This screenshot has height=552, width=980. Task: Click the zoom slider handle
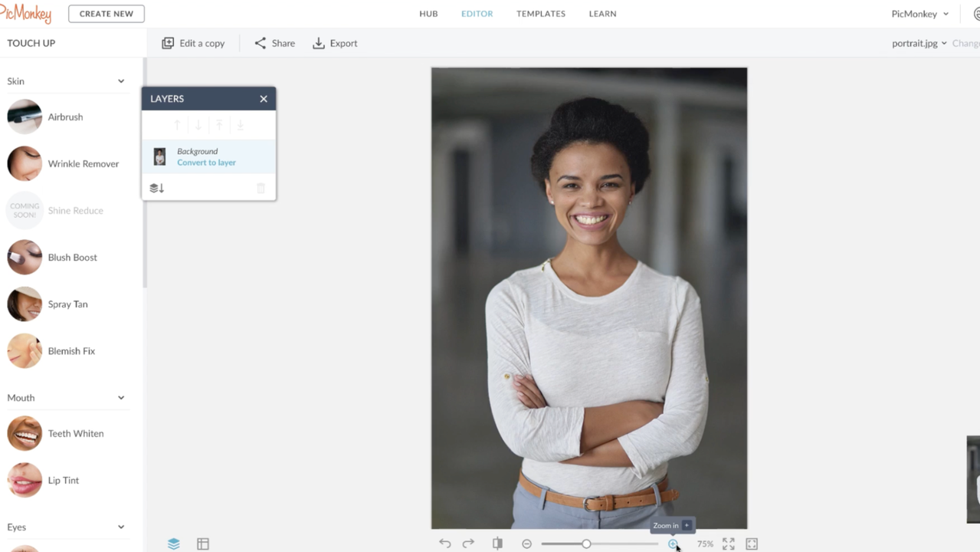(x=586, y=544)
